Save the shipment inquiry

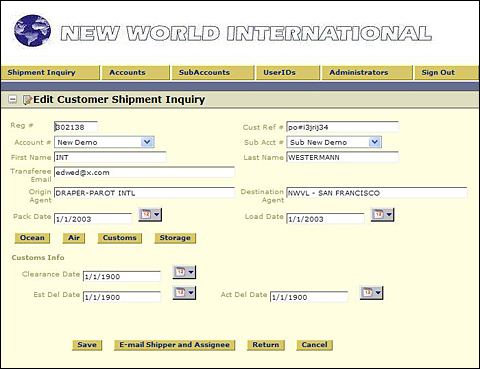[x=87, y=345]
